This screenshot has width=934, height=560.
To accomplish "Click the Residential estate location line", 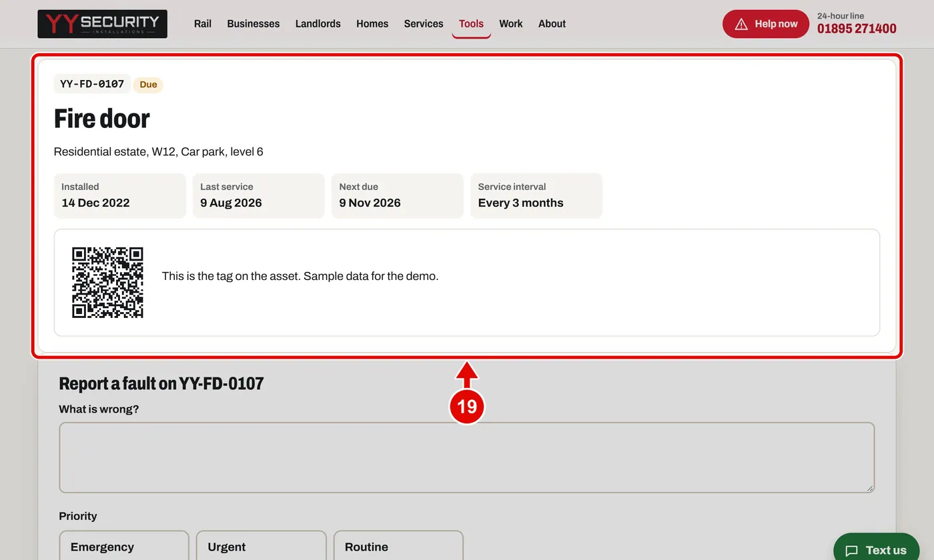I will click(x=159, y=152).
